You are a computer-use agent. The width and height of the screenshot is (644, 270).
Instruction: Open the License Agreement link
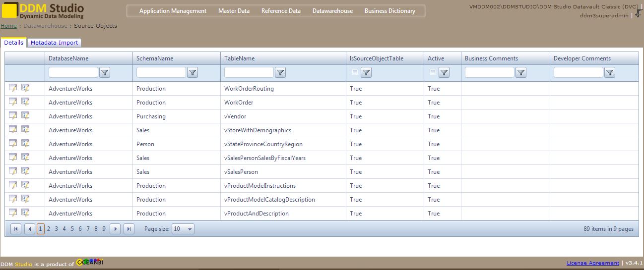tap(592, 263)
